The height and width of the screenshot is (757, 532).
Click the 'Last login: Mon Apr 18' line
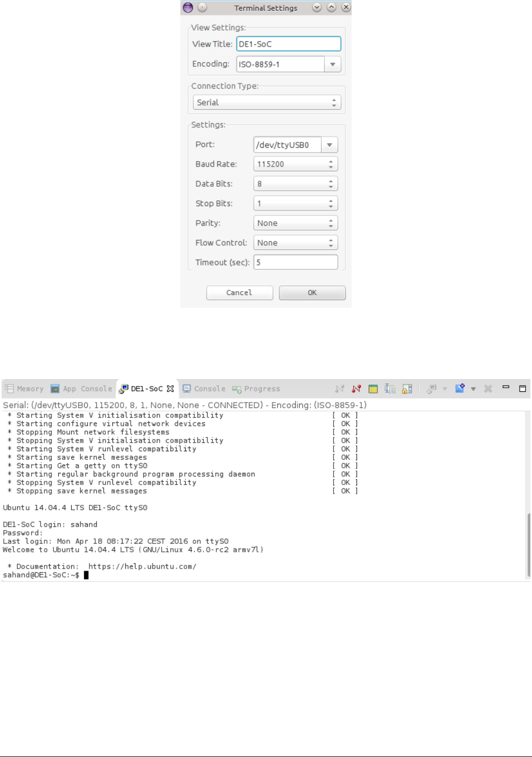point(116,541)
